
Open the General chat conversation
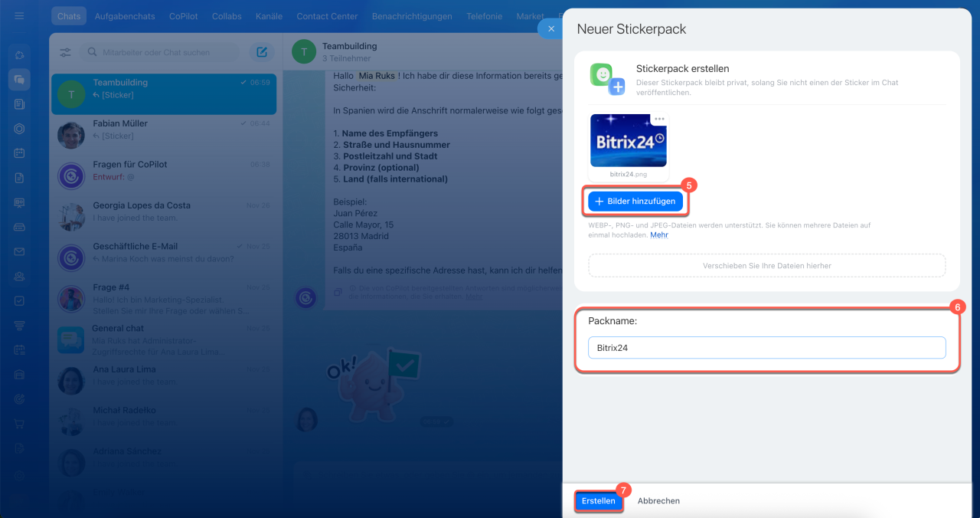click(164, 340)
